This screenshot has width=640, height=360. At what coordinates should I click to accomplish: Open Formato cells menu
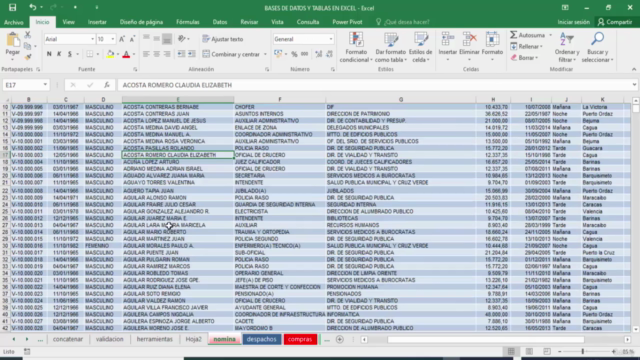click(492, 47)
